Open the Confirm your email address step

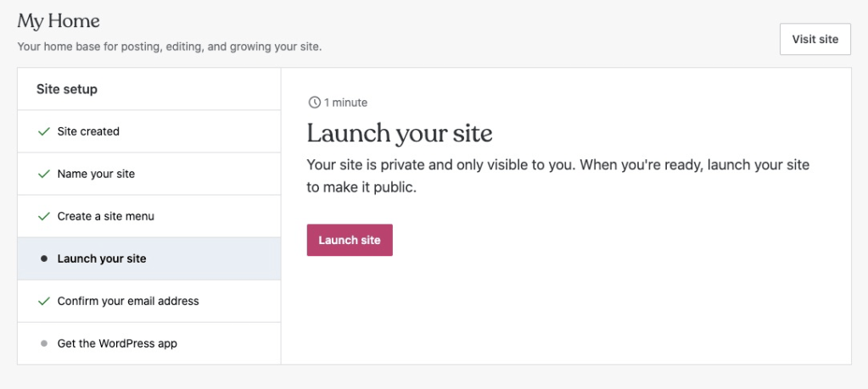[x=128, y=301]
